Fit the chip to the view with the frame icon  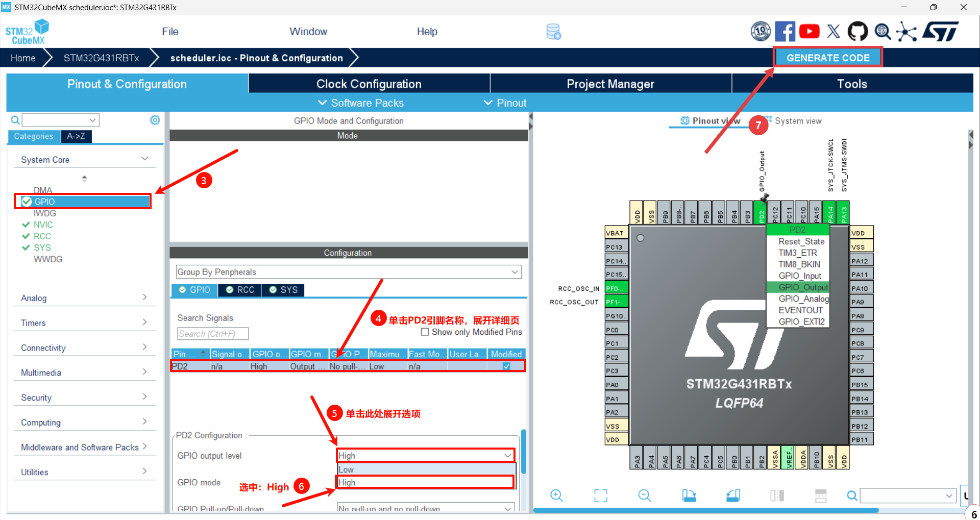[601, 495]
